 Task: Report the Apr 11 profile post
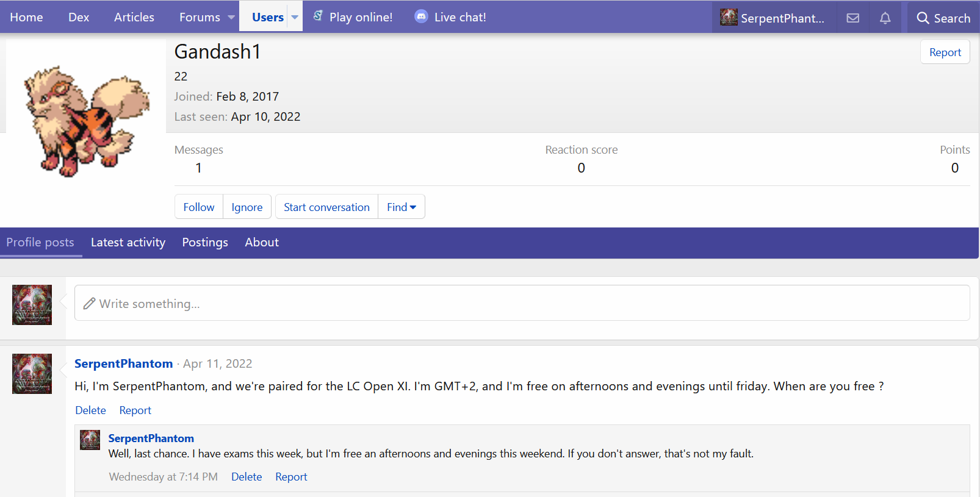(135, 410)
